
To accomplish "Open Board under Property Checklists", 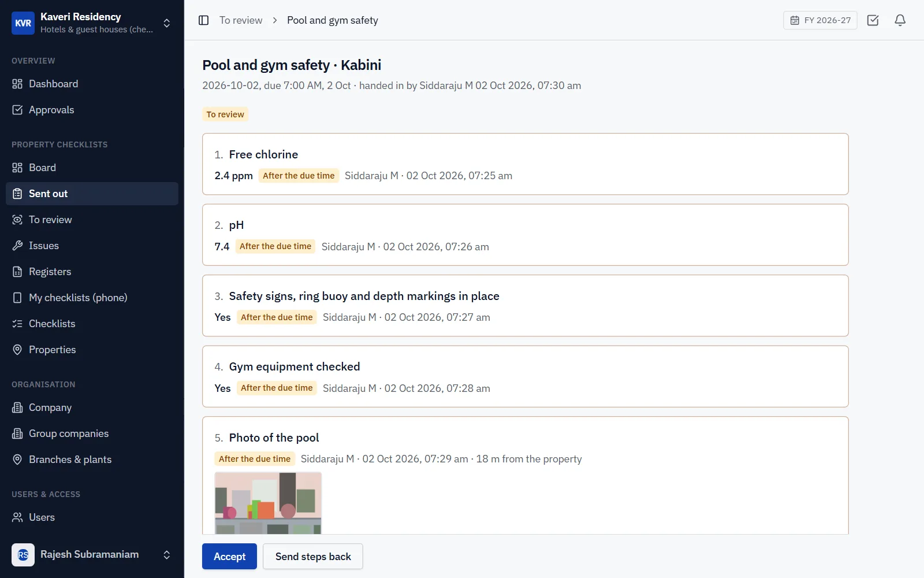I will [x=92, y=168].
